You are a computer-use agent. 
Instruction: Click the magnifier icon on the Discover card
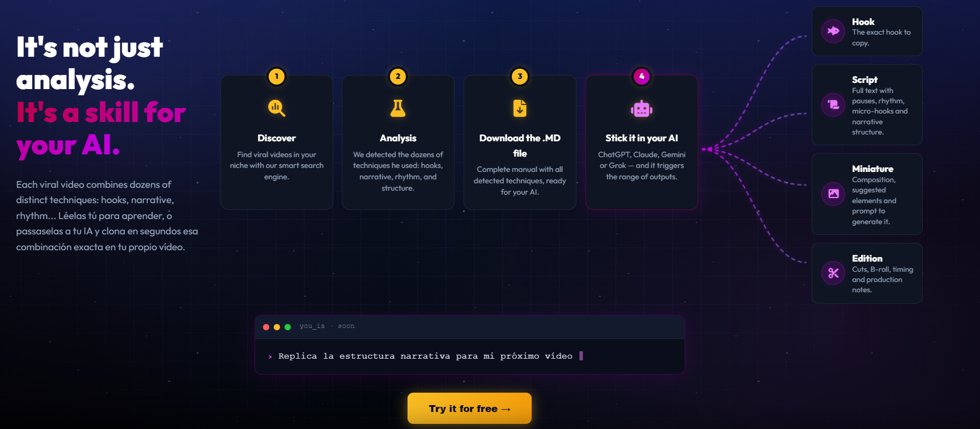(276, 108)
